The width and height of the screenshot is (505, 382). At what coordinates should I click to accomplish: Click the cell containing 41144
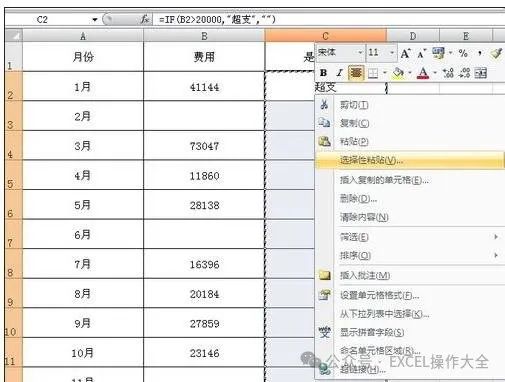click(204, 87)
